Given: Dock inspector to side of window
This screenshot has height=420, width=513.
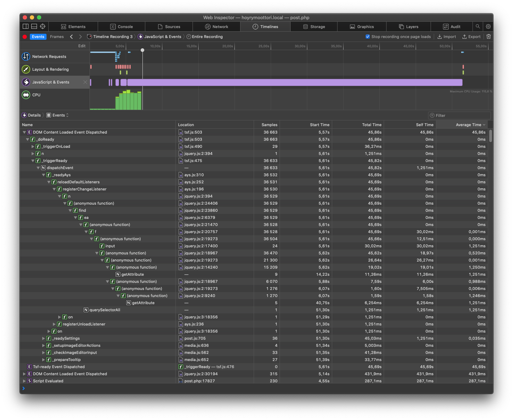Looking at the screenshot, I should point(26,26).
